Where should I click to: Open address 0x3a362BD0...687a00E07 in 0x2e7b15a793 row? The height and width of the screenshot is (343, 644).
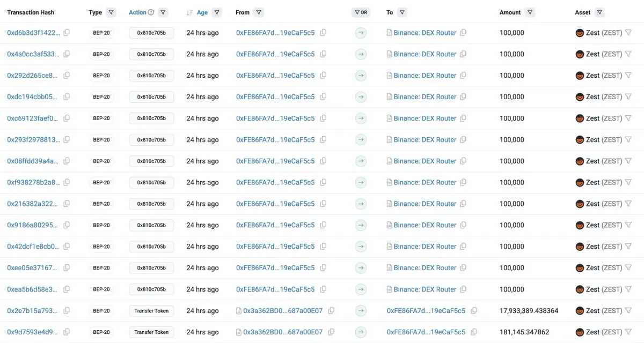tap(283, 311)
